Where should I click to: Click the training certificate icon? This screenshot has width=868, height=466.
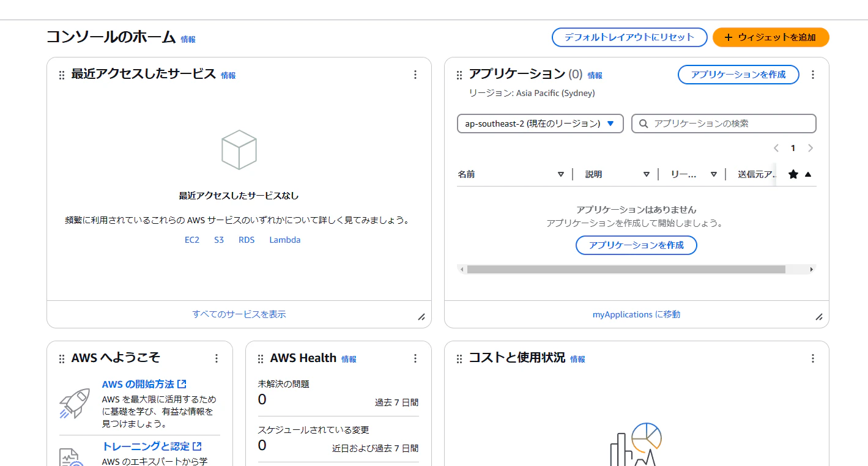72,457
